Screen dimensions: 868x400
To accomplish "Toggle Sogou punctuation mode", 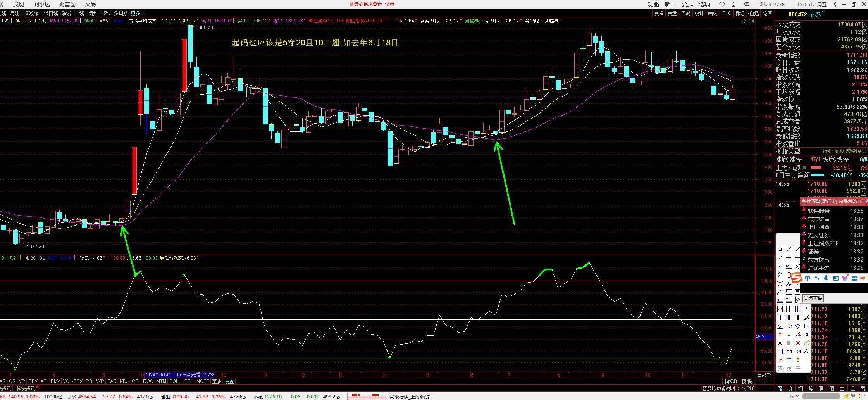I will 817,278.
